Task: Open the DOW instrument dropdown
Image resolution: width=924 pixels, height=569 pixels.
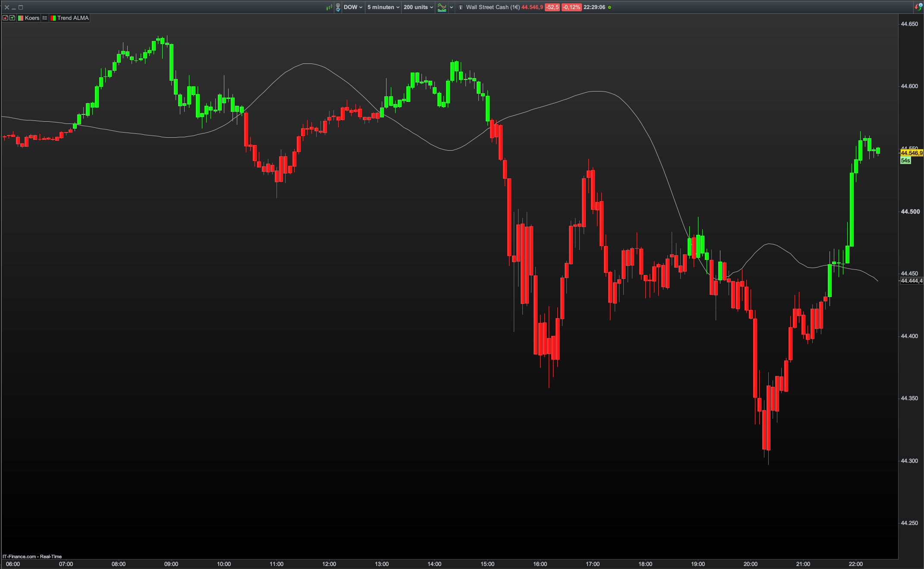Action: [x=353, y=7]
